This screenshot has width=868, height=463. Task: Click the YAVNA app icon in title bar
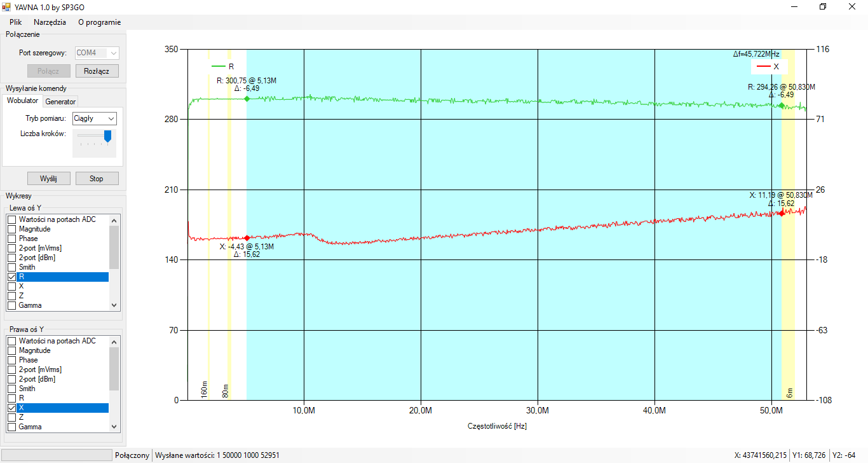pos(6,6)
